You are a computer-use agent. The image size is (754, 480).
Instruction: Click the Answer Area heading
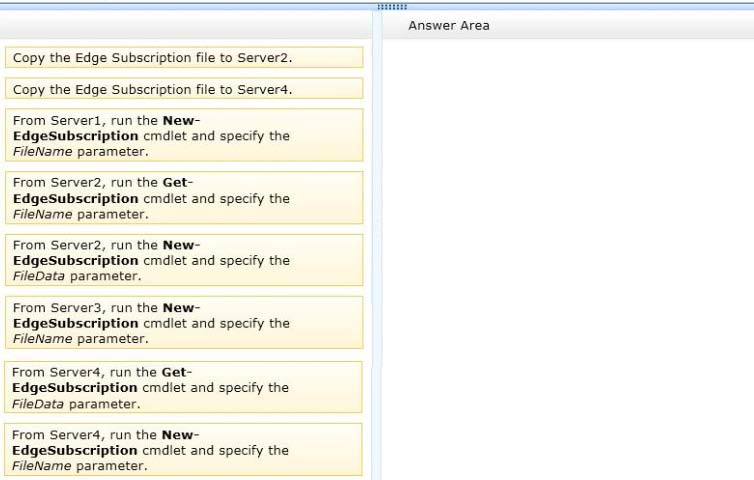pos(449,25)
